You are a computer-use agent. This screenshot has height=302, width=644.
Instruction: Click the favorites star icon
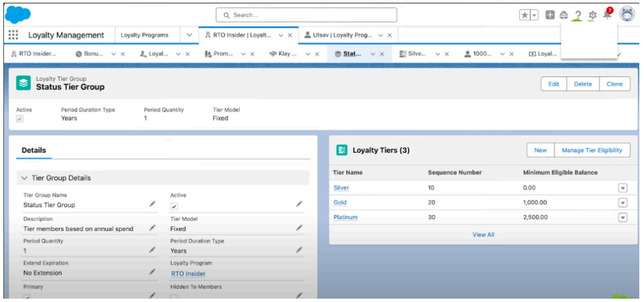click(x=525, y=15)
